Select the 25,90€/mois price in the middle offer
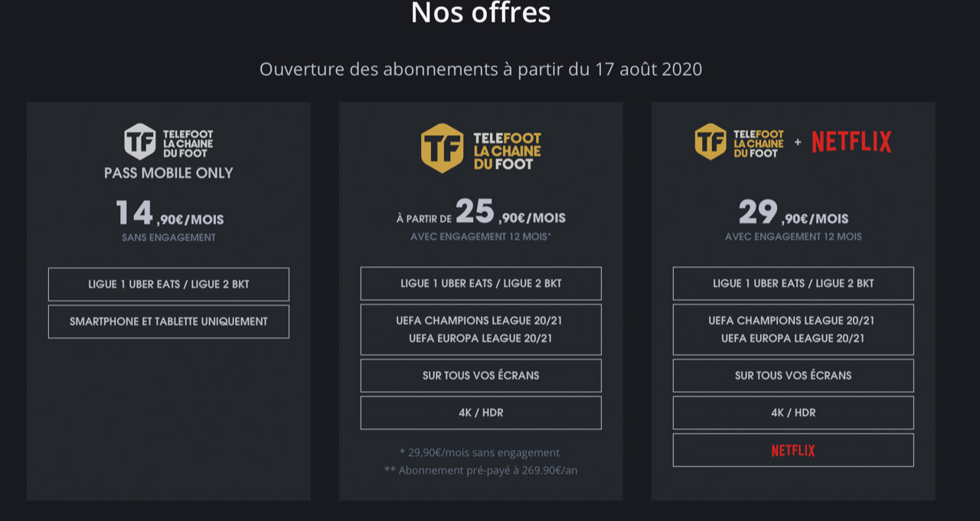The width and height of the screenshot is (980, 521). pyautogui.click(x=509, y=213)
